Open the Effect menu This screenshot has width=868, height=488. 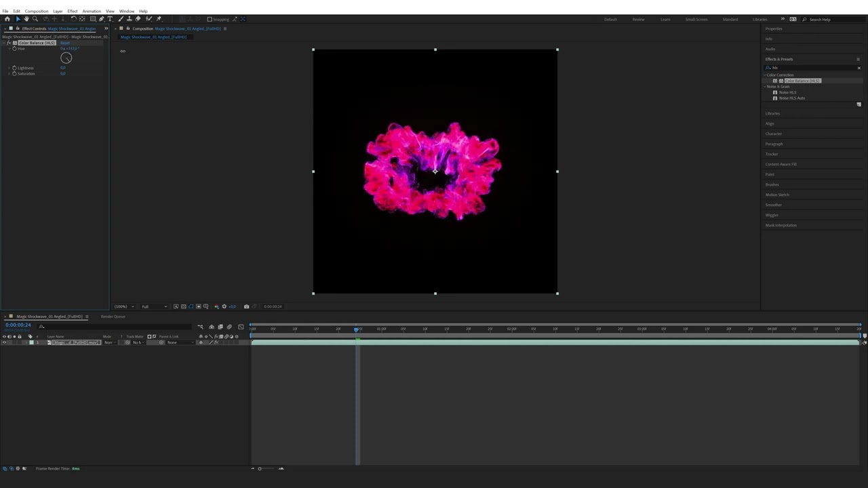coord(72,11)
